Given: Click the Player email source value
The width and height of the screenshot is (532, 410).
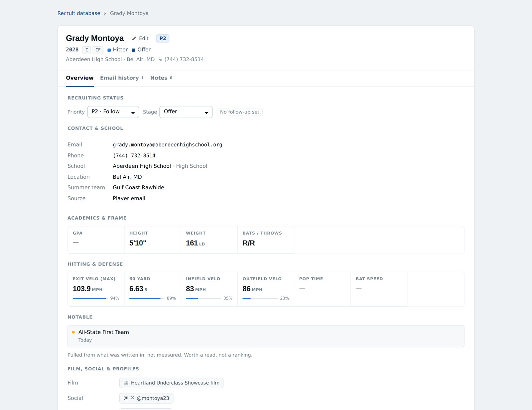Looking at the screenshot, I should point(129,198).
